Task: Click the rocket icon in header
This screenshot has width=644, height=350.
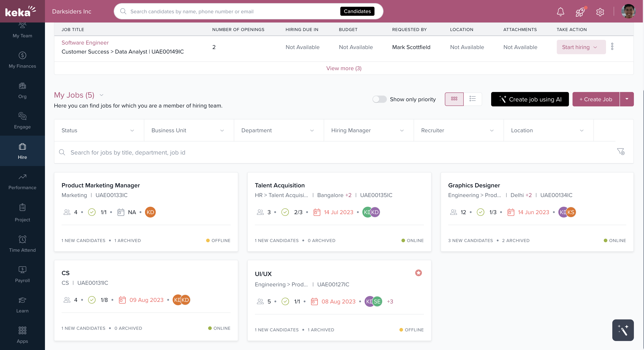Action: [x=580, y=11]
